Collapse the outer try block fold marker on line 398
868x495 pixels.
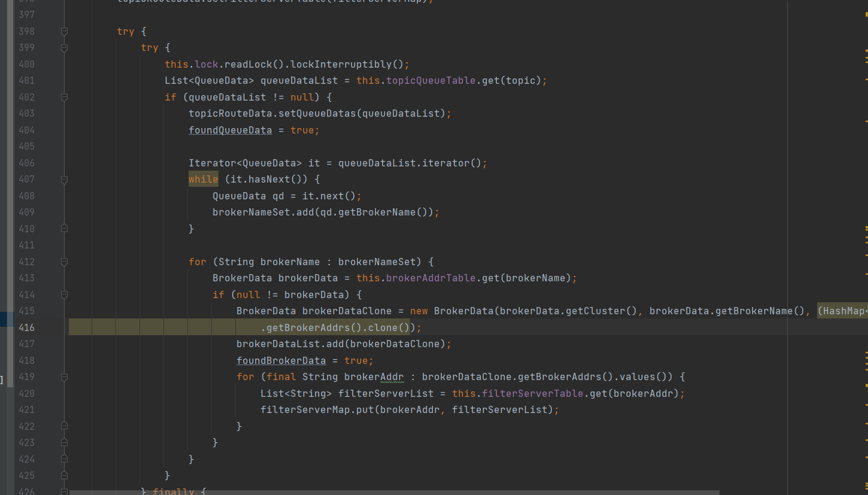(64, 31)
